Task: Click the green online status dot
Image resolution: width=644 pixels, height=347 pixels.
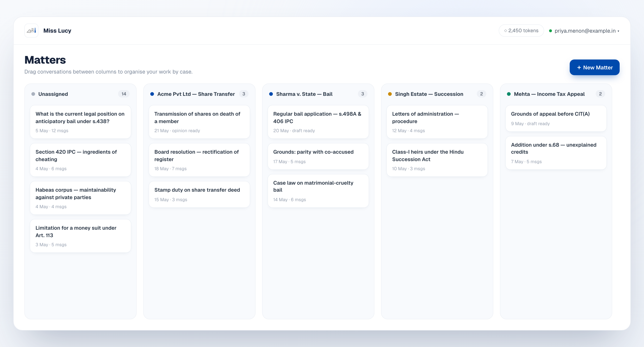Action: [x=550, y=31]
